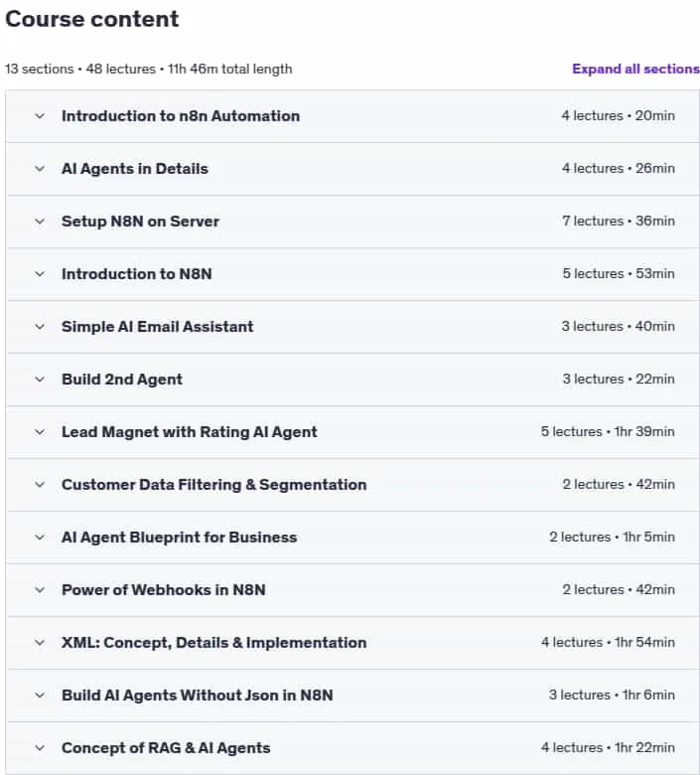Click the 5 lectures • 1hr 39min label

(608, 432)
